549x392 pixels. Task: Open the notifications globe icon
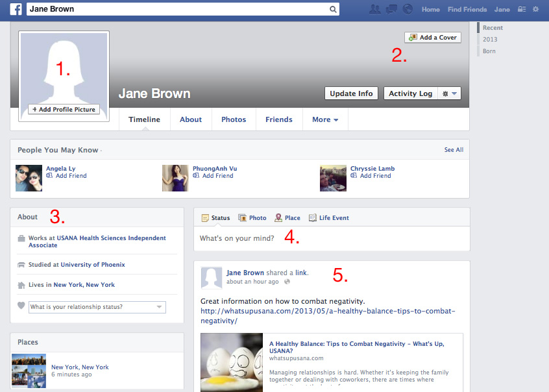pyautogui.click(x=408, y=10)
